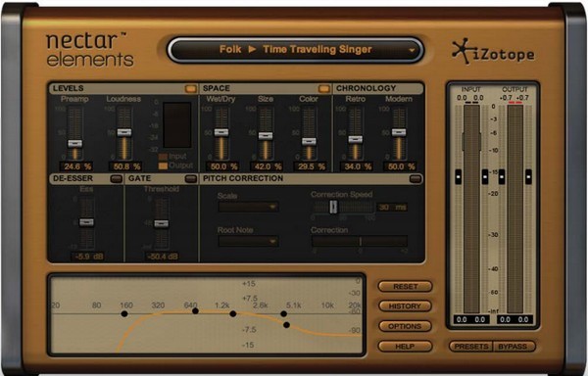Click the Input legend color swatch

coord(163,157)
